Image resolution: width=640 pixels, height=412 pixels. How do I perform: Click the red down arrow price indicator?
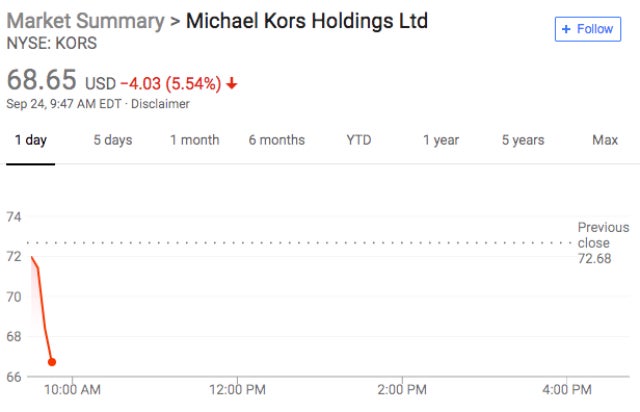(232, 83)
